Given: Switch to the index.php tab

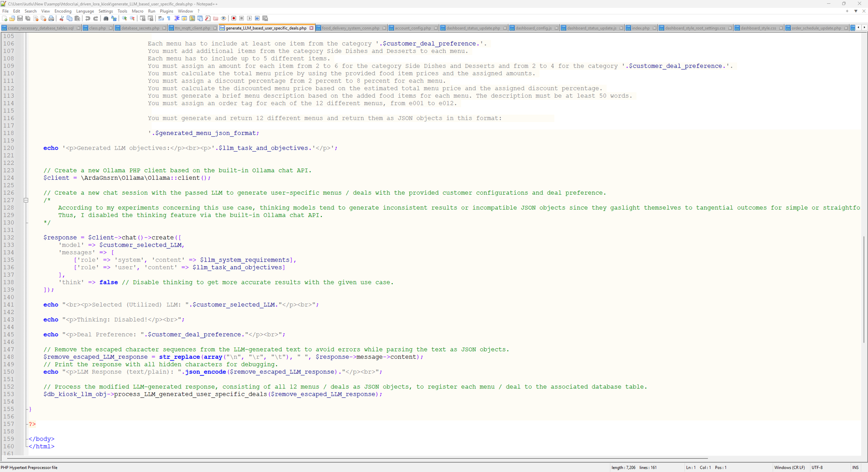Looking at the screenshot, I should 641,28.
